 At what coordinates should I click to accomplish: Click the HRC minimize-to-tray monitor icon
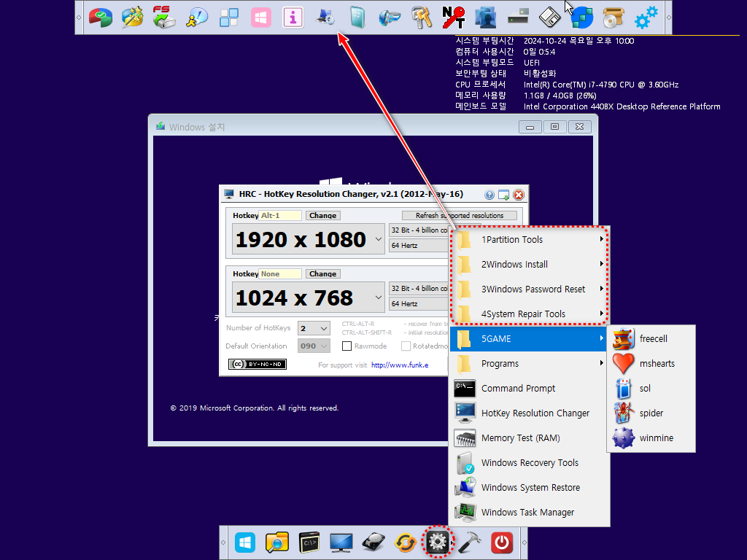pos(503,194)
